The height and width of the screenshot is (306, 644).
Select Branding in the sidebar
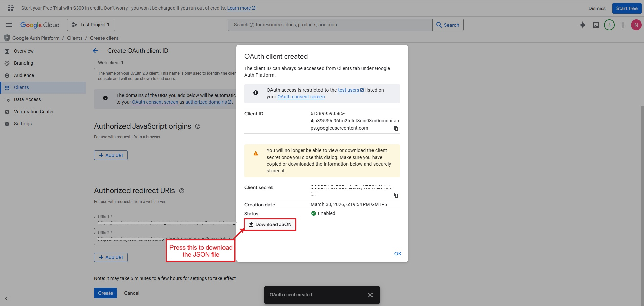[23, 63]
